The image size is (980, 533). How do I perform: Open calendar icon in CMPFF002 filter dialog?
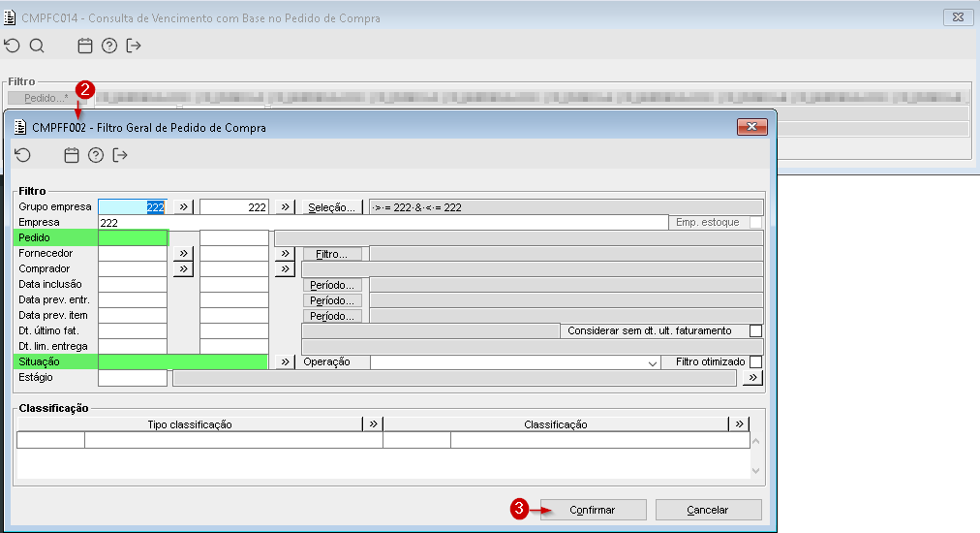coord(72,155)
